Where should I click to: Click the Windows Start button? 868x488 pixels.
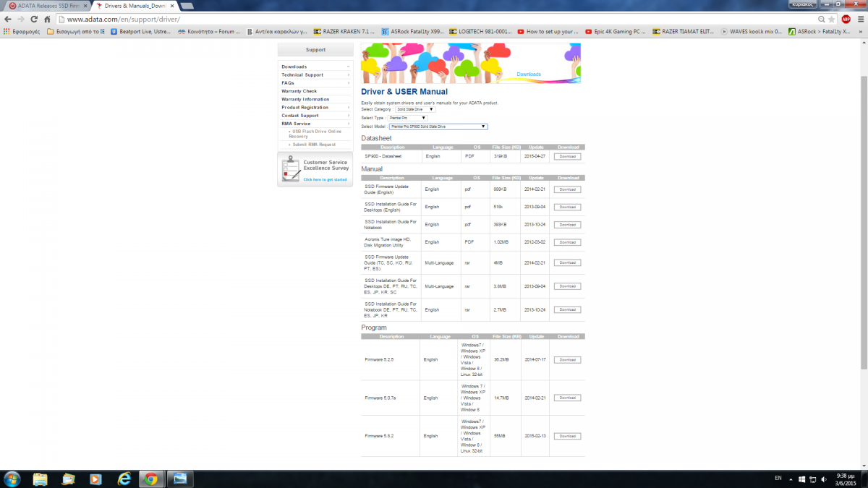point(12,479)
